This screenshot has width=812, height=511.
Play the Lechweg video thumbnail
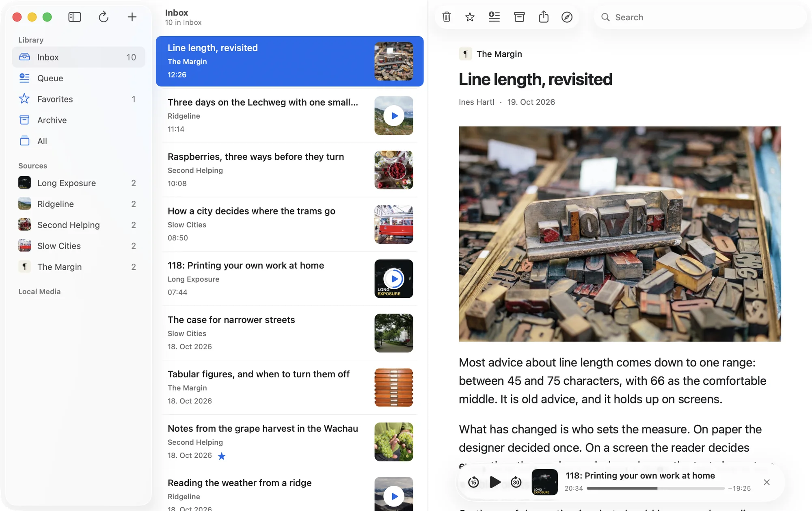[394, 115]
